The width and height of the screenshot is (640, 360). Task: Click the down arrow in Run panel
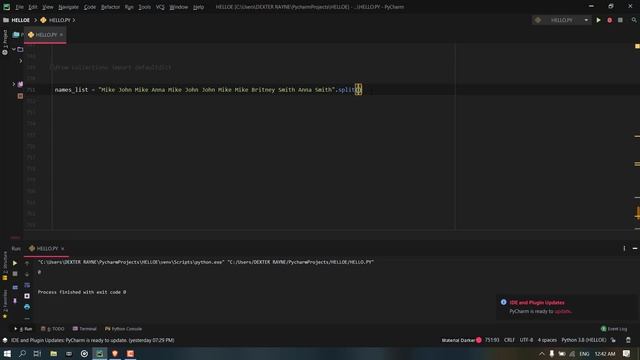pyautogui.click(x=27, y=274)
